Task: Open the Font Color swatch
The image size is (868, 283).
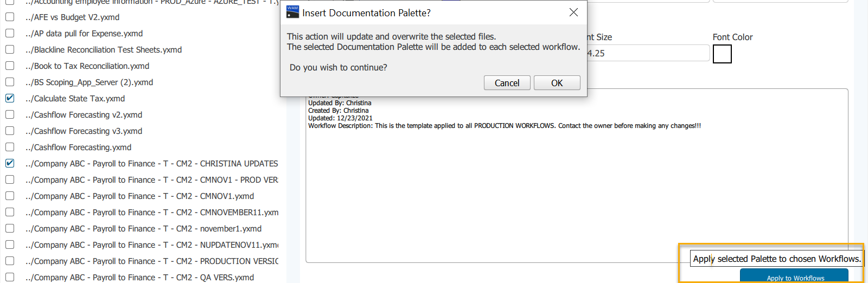Action: (x=722, y=54)
